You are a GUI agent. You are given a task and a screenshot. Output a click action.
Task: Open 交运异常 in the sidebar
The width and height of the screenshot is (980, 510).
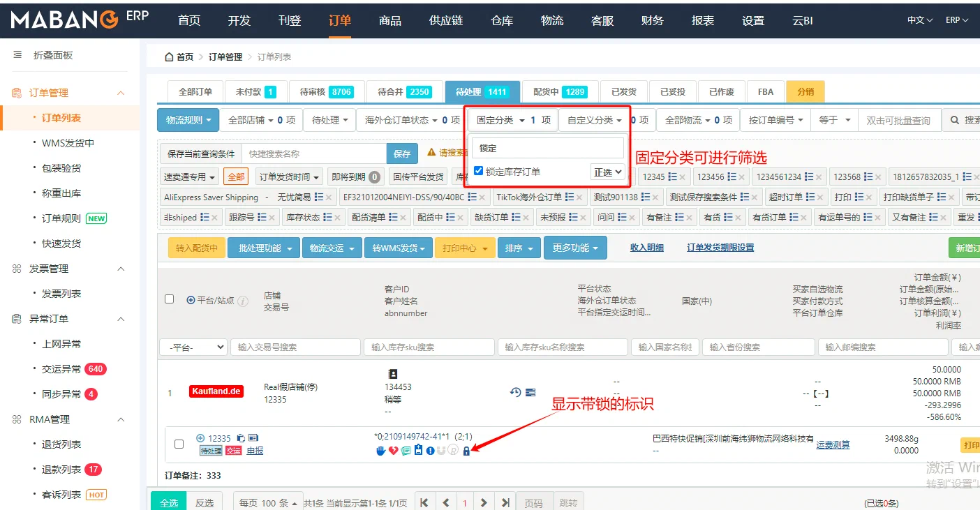61,369
